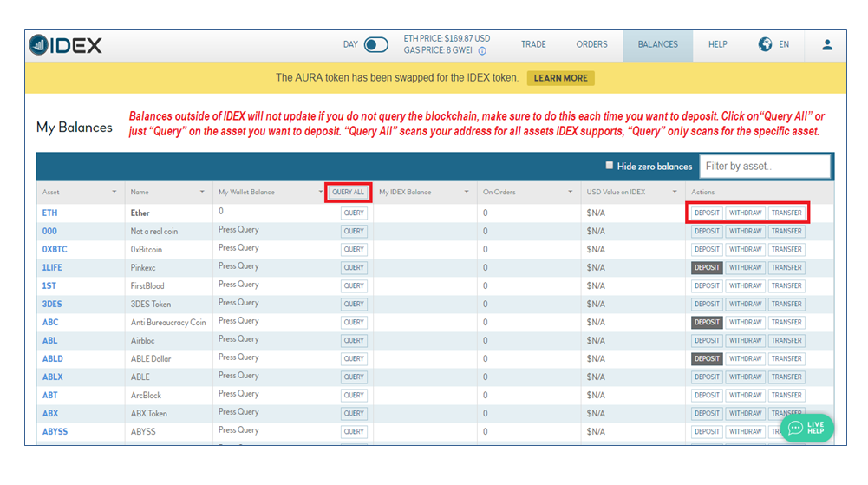Open the Asset column dropdown arrow

pyautogui.click(x=114, y=192)
